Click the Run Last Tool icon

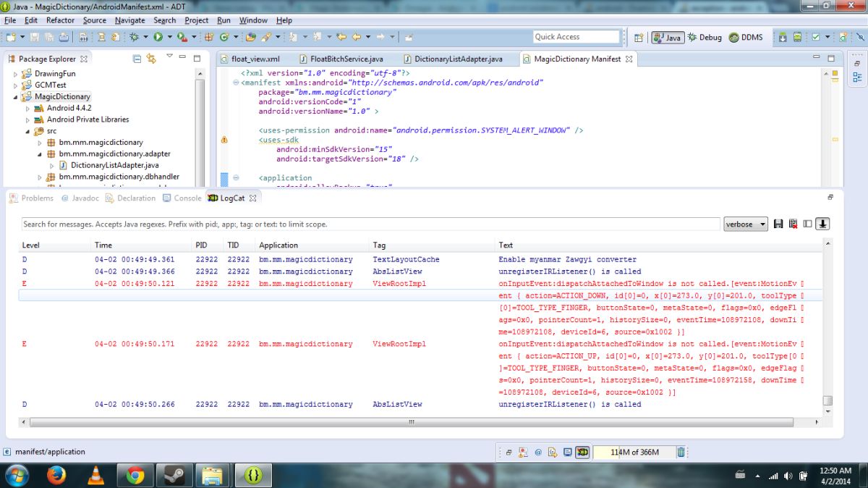(182, 37)
